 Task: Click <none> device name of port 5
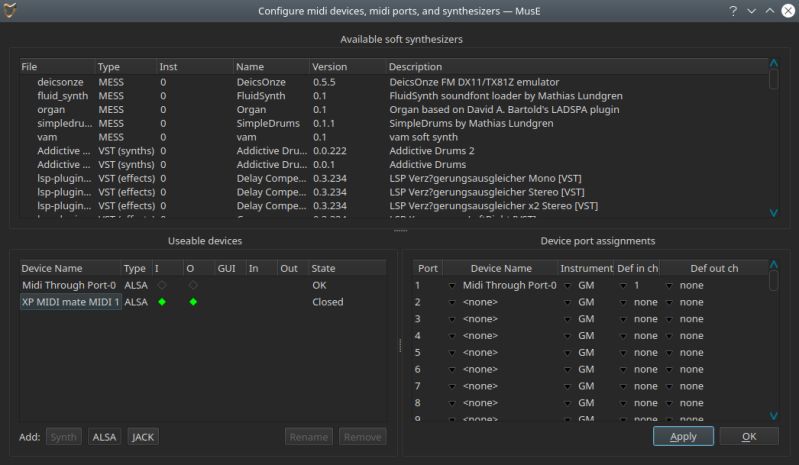point(480,352)
